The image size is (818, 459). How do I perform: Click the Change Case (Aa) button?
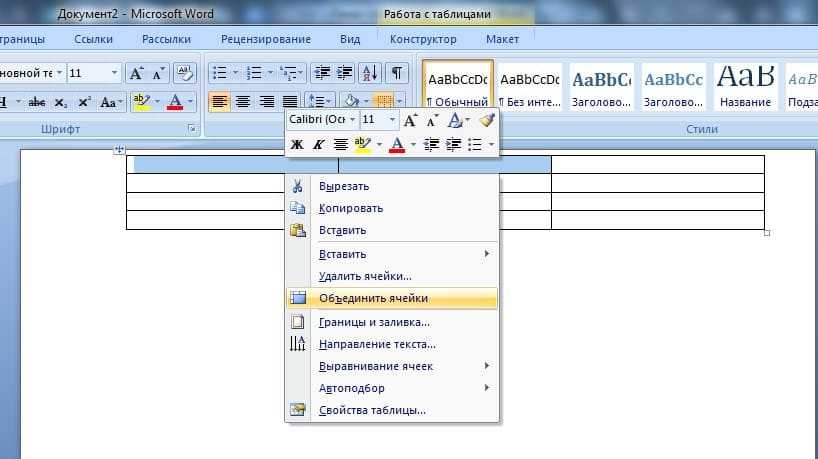coord(111,102)
